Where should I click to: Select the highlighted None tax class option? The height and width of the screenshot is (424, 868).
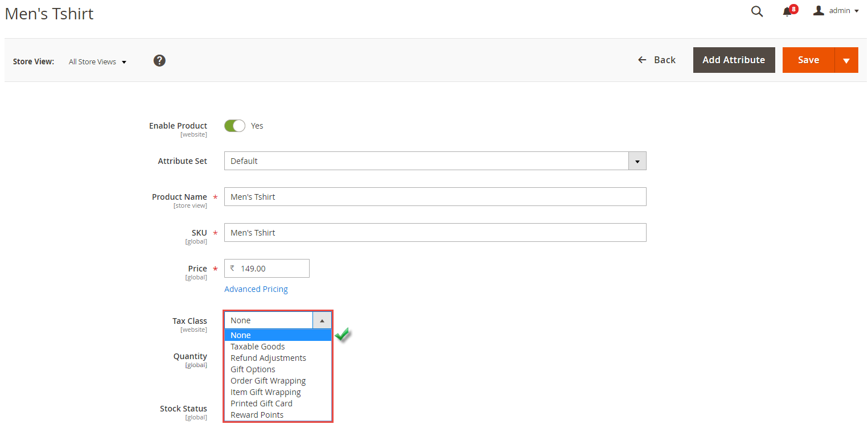click(240, 335)
